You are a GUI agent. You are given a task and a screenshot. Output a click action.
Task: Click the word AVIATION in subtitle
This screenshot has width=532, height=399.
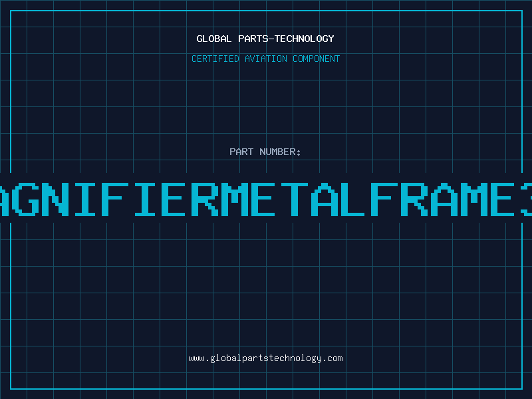[266, 59]
